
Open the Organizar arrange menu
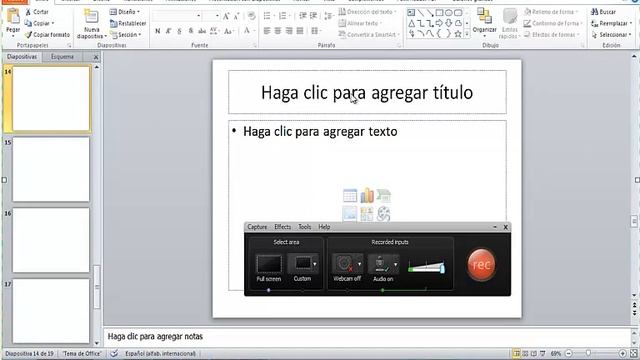click(484, 22)
